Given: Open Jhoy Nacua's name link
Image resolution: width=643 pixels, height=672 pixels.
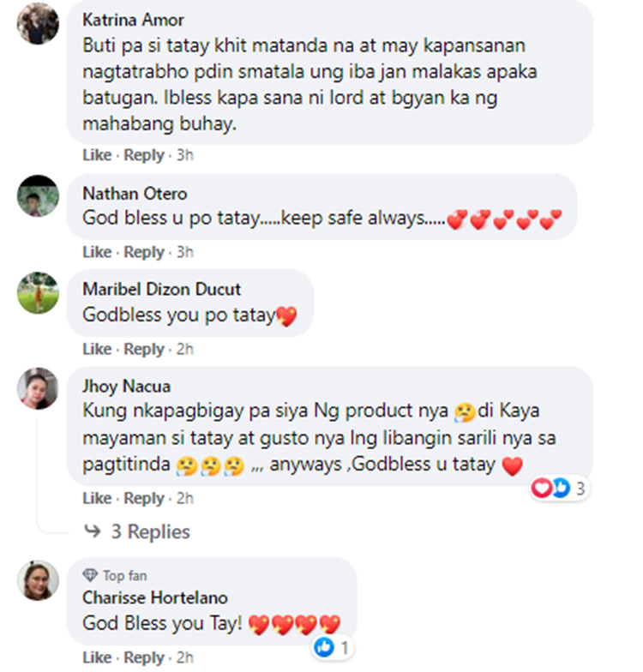Looking at the screenshot, I should coord(127,386).
